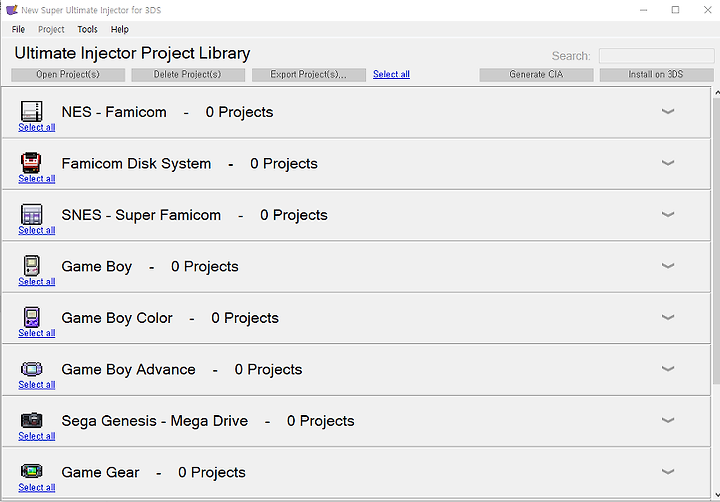Image resolution: width=720 pixels, height=502 pixels.
Task: Click the Sega Genesis - Mega Drive icon
Action: click(x=32, y=420)
